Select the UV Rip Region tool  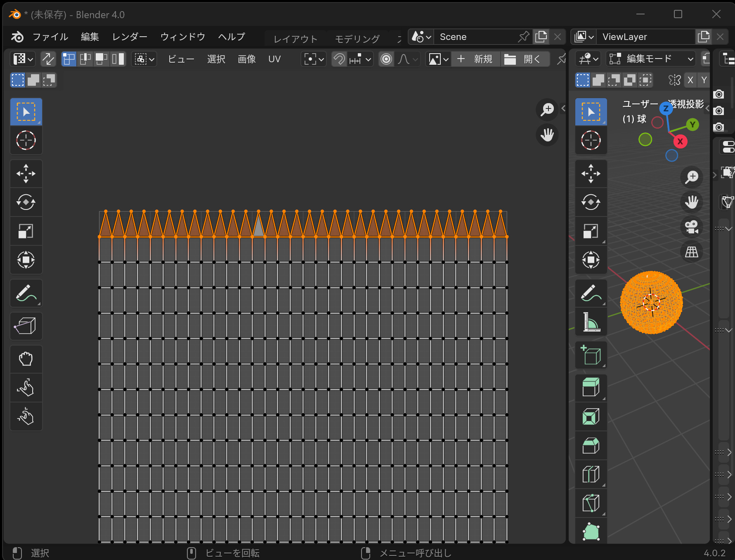tap(26, 326)
